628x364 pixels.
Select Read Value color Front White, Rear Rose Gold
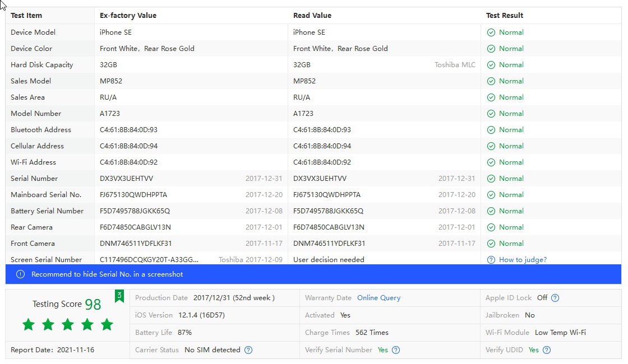340,49
